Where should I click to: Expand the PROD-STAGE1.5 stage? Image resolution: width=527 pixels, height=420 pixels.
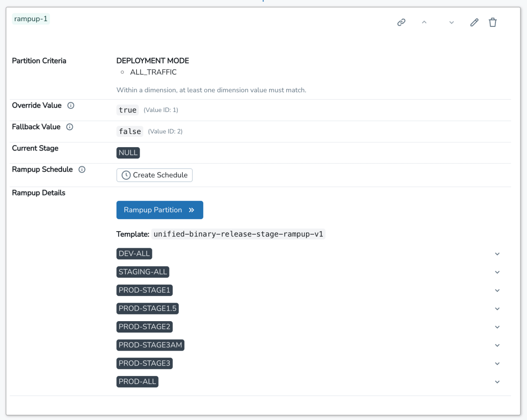(x=497, y=308)
